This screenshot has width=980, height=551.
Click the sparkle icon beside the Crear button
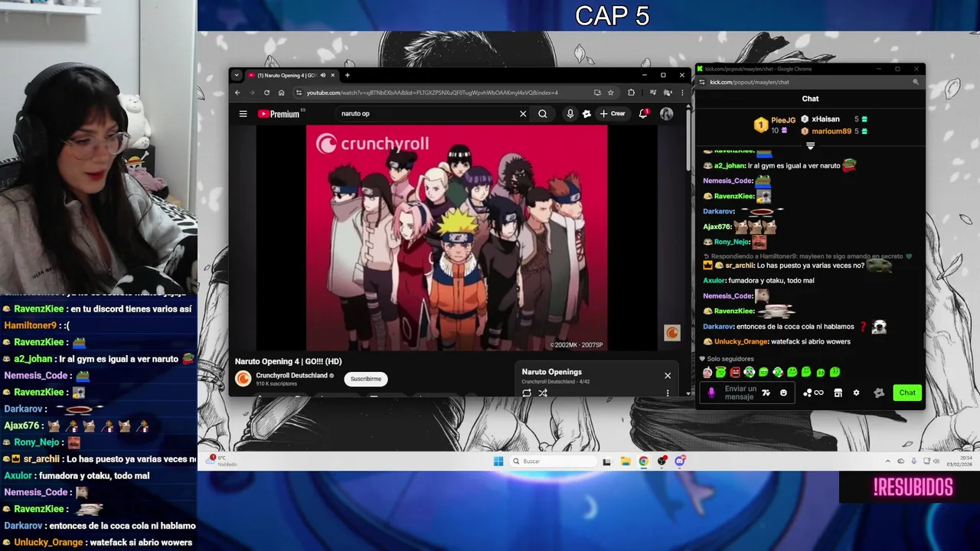(586, 114)
